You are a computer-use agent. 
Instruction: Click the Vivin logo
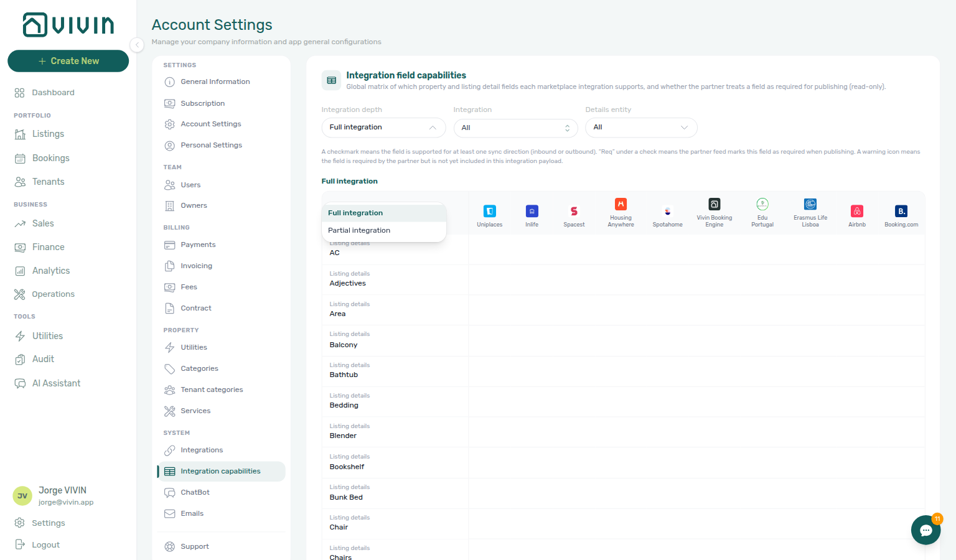click(x=68, y=25)
